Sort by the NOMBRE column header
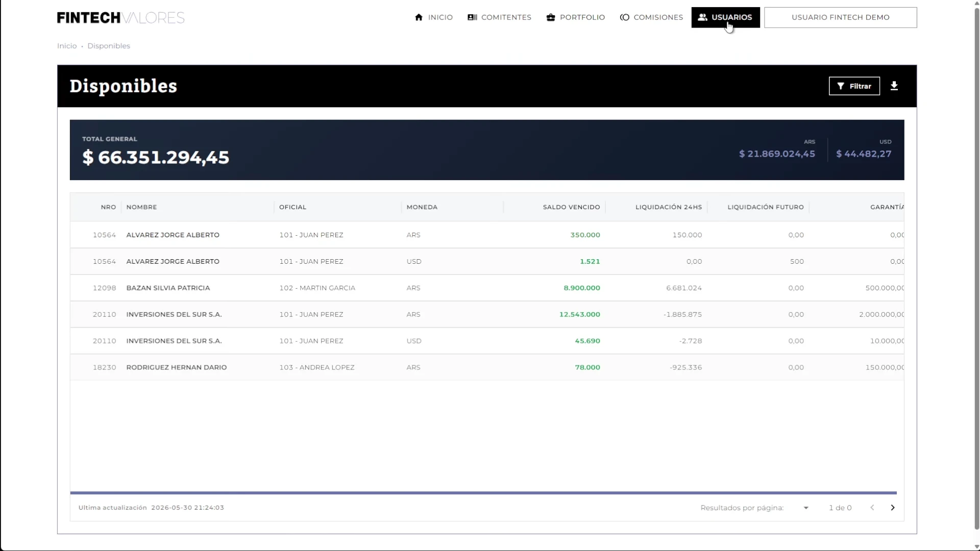 (x=141, y=207)
